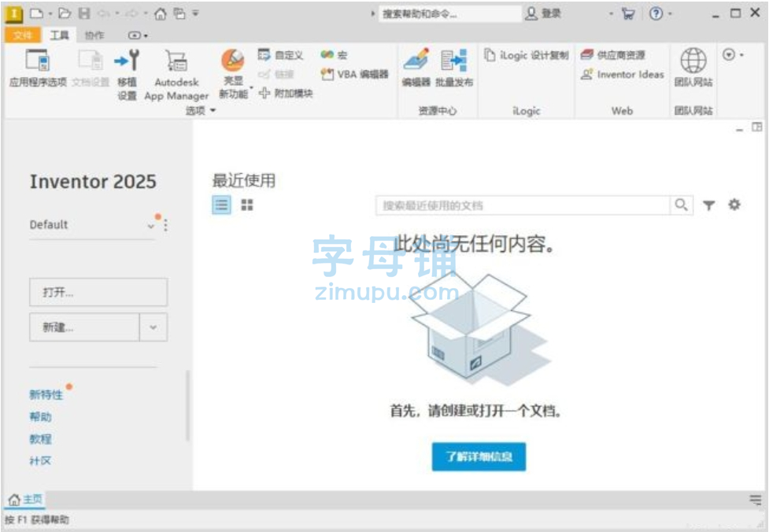Open the 新建 split button dropdown arrow

tap(153, 327)
